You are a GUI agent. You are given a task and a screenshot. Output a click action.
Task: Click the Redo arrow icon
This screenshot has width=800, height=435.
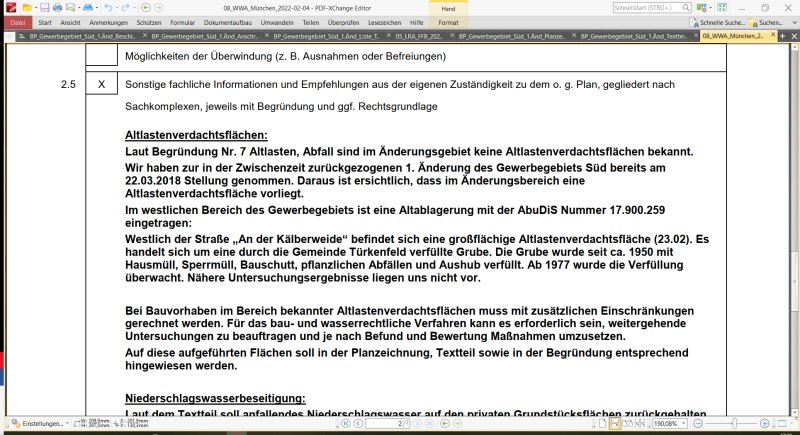click(126, 8)
